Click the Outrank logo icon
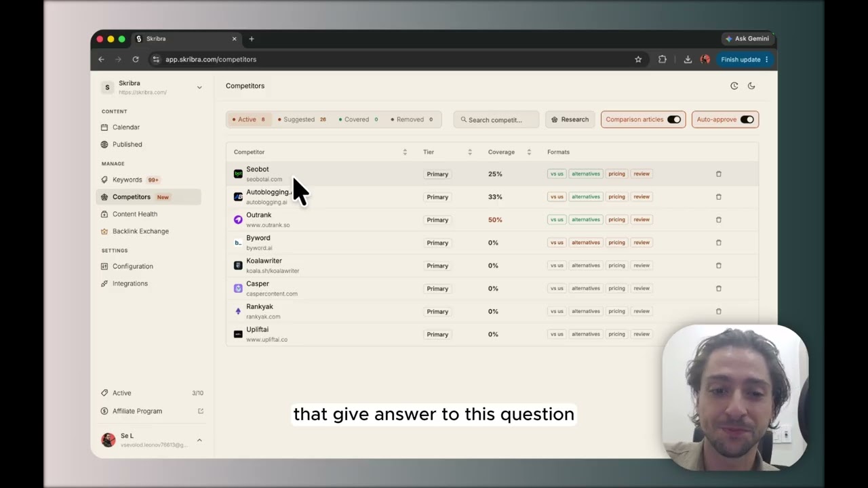The height and width of the screenshot is (488, 868). (238, 220)
